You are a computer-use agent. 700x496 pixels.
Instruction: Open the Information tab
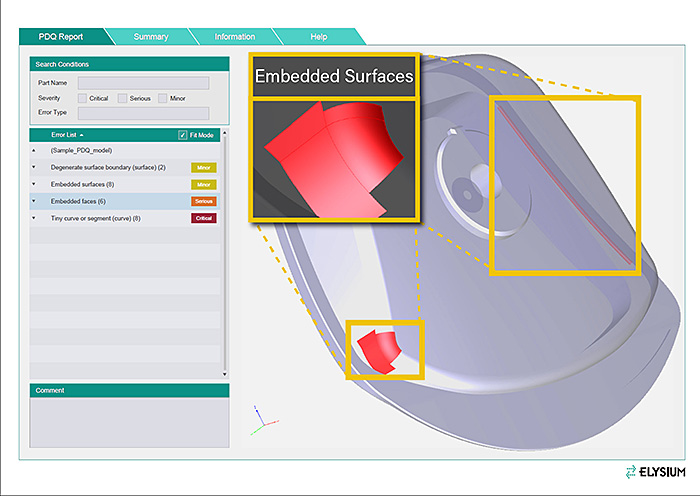click(x=234, y=37)
